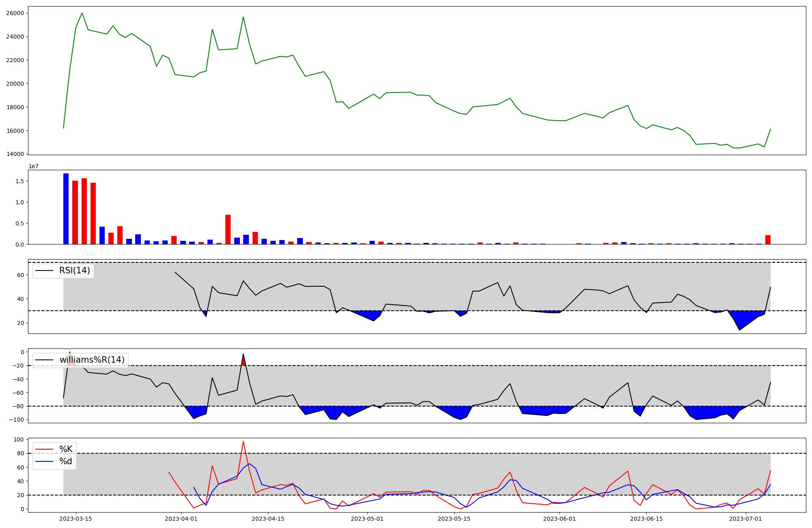Click the 2023-03-15 x-axis date label

(x=76, y=519)
